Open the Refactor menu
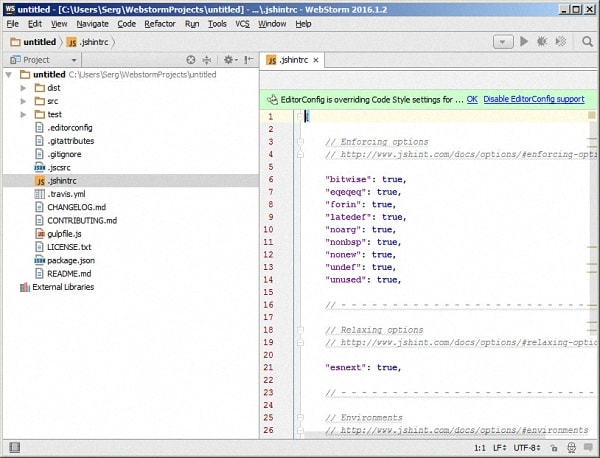The width and height of the screenshot is (600, 458). point(160,23)
